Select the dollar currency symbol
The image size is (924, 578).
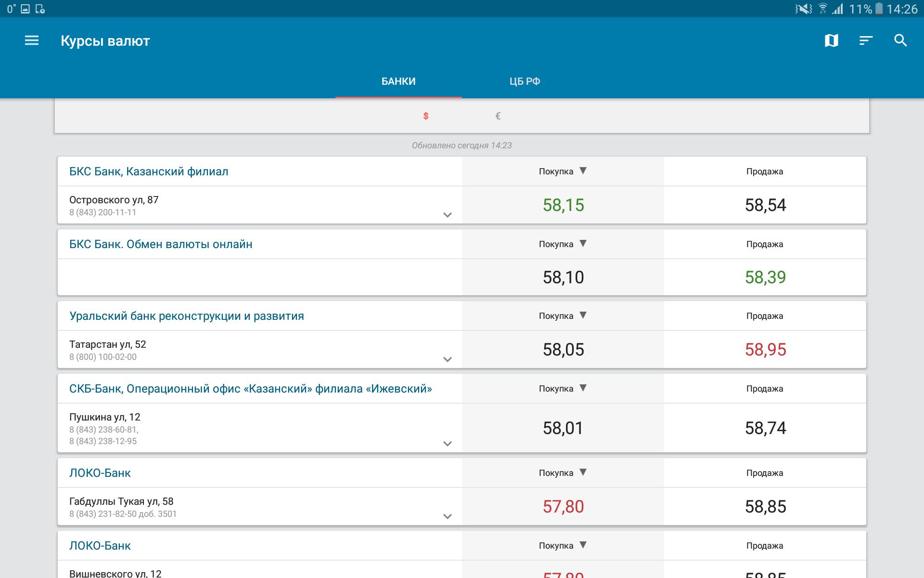coord(426,116)
